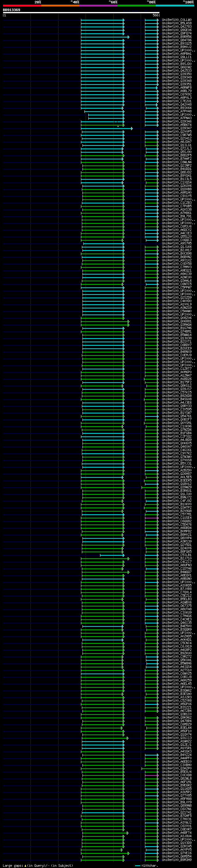The height and width of the screenshot is (868, 197).
Task: Open hit UniRef100_B5LAS8
Action: click(x=177, y=23)
